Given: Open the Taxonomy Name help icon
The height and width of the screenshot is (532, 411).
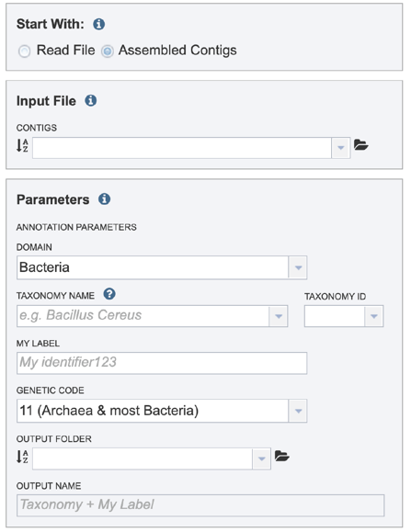Looking at the screenshot, I should (109, 294).
